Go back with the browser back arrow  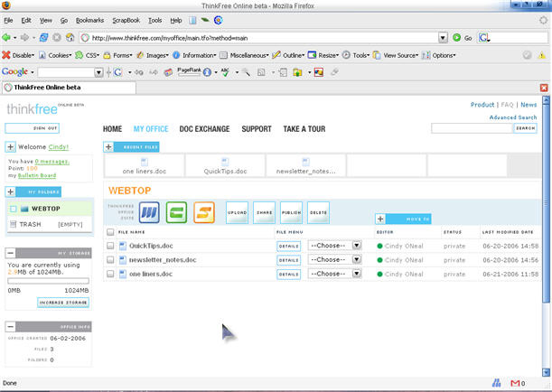6,37
